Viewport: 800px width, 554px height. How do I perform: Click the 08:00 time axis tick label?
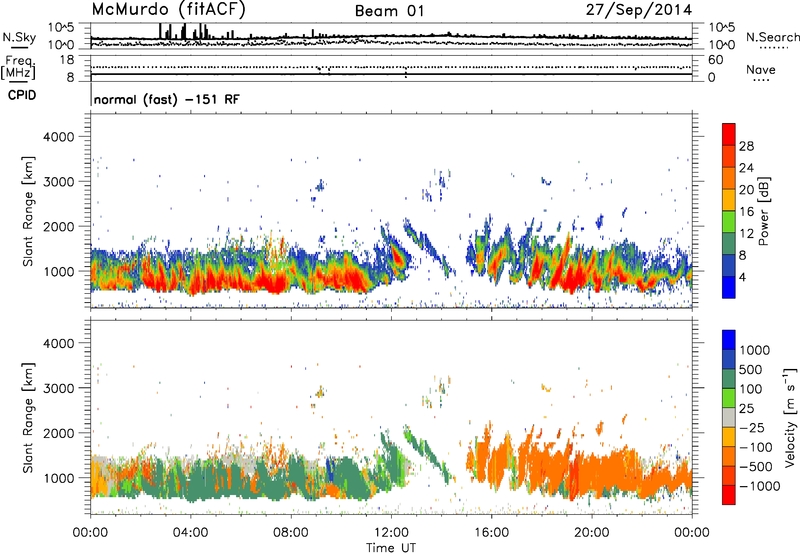tap(291, 533)
